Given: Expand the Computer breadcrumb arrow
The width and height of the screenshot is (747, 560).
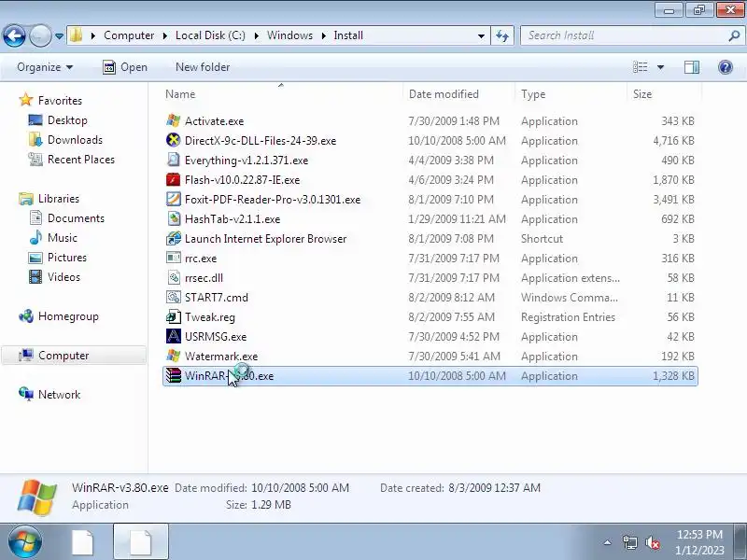Looking at the screenshot, I should (x=165, y=35).
